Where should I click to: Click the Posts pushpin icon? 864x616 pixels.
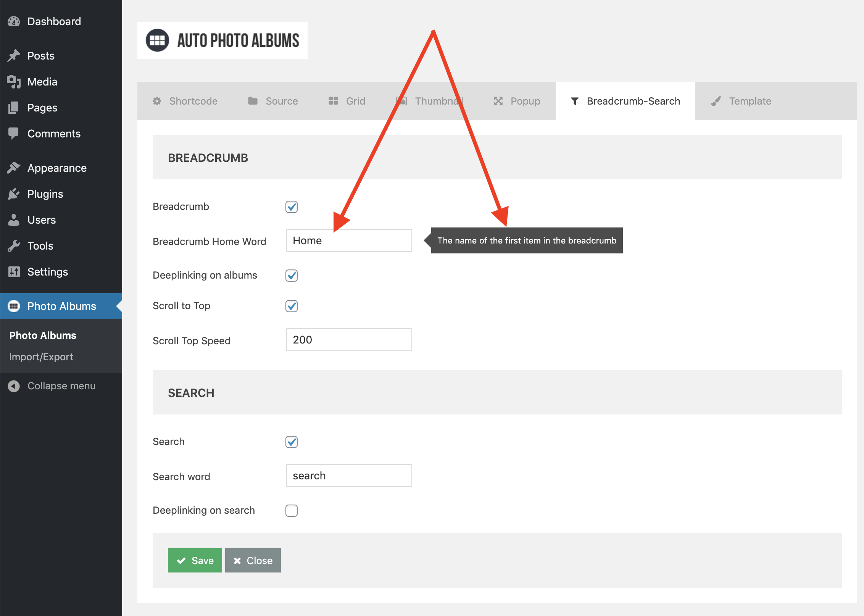coord(14,56)
